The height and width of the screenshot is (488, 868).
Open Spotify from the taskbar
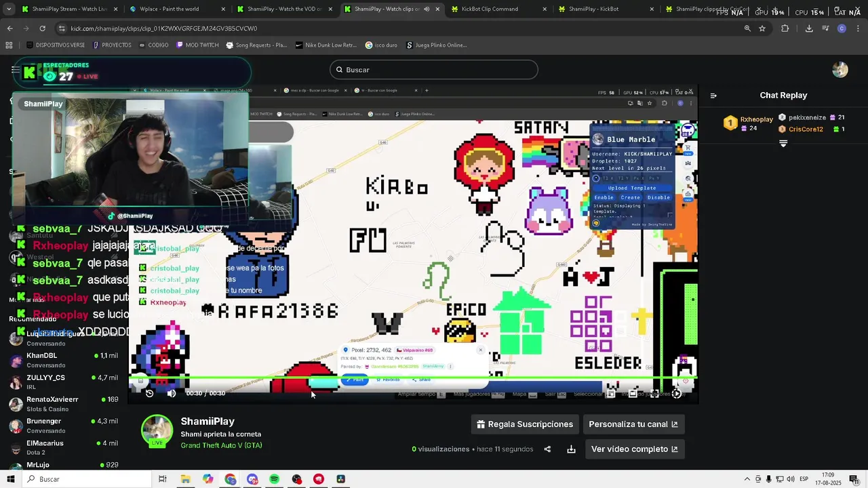click(274, 479)
